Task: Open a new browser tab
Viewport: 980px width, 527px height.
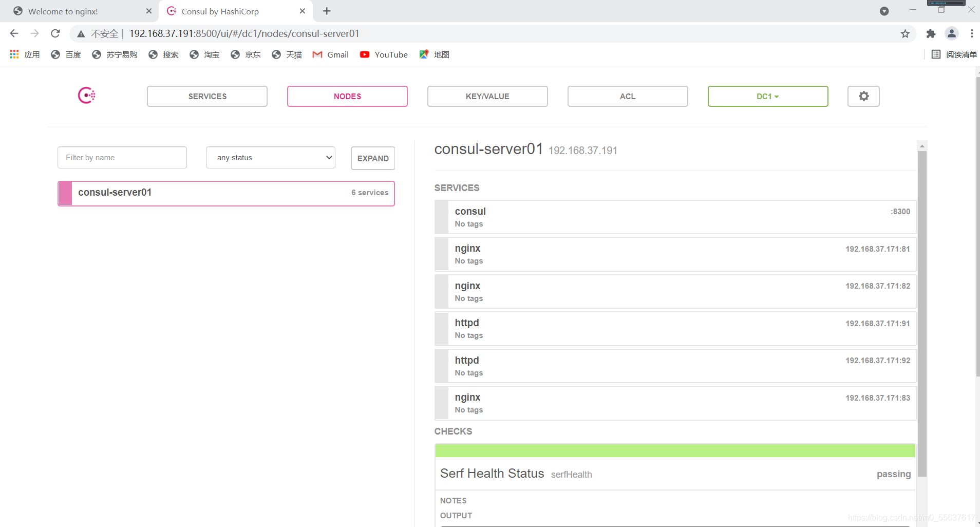Action: click(x=327, y=11)
